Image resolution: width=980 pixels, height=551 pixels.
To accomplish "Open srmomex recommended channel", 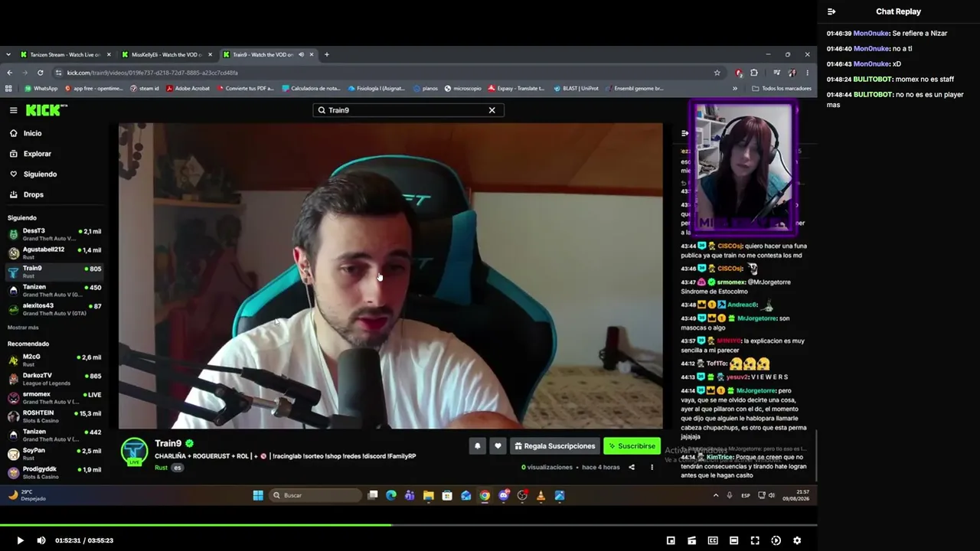I will (54, 397).
